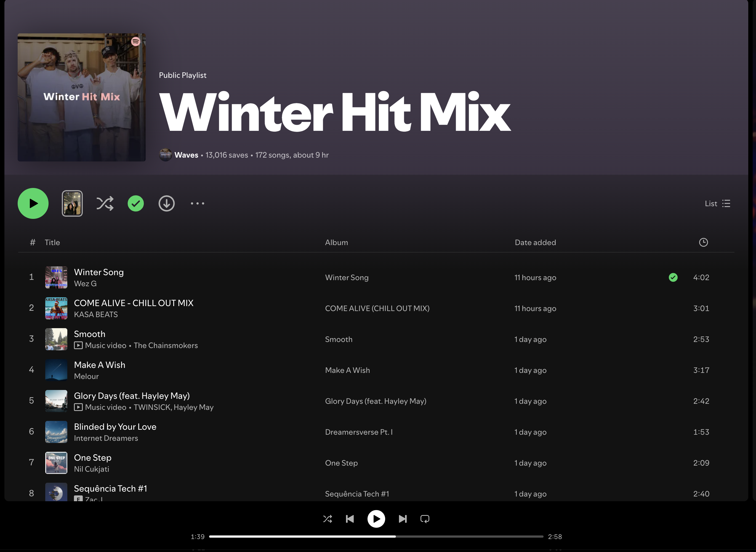Open the three-dots more options menu
This screenshot has width=756, height=552.
click(198, 203)
